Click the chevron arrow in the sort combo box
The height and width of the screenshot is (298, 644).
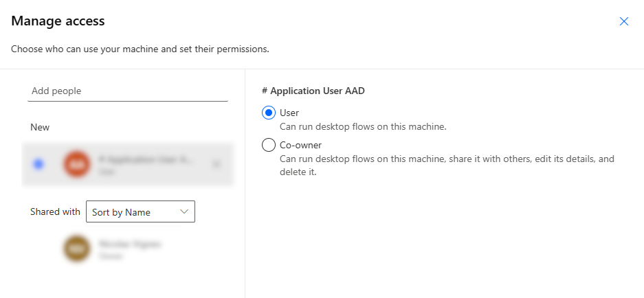(184, 212)
